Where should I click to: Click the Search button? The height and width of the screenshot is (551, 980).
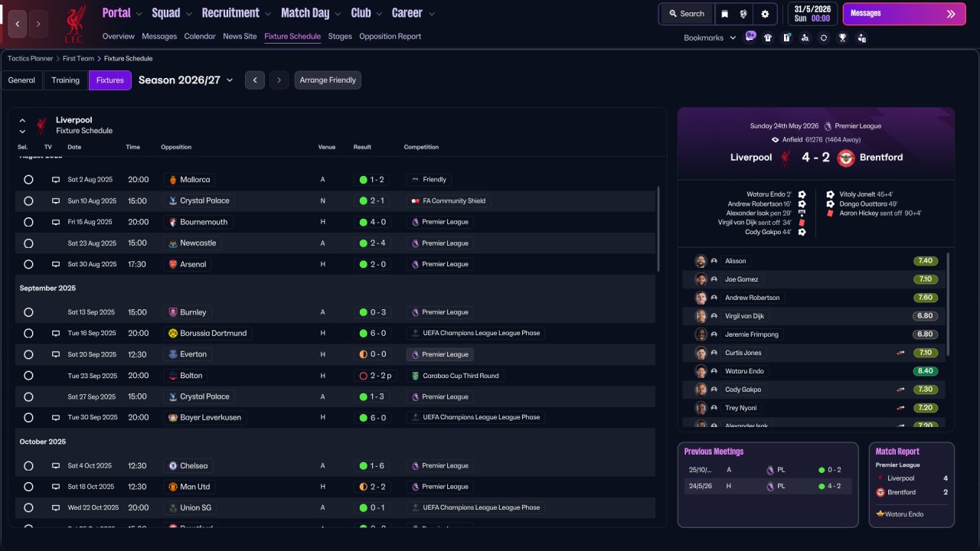(x=686, y=14)
